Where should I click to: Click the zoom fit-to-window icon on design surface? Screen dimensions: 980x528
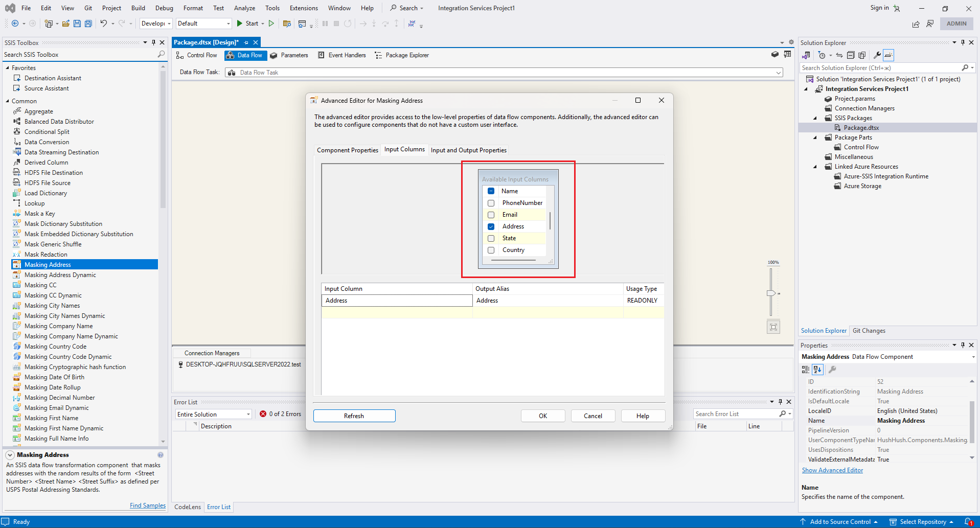pos(773,327)
